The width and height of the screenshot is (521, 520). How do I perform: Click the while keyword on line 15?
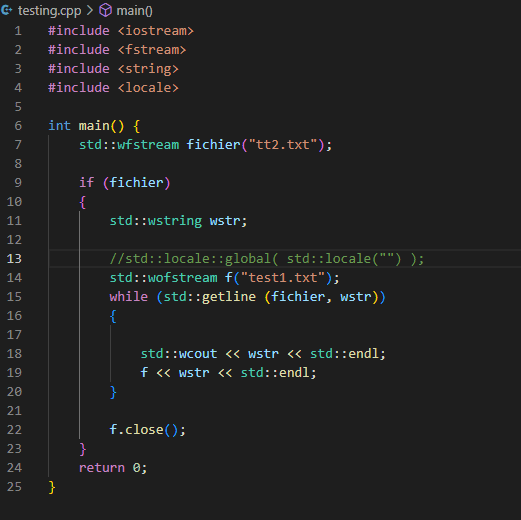pos(129,297)
